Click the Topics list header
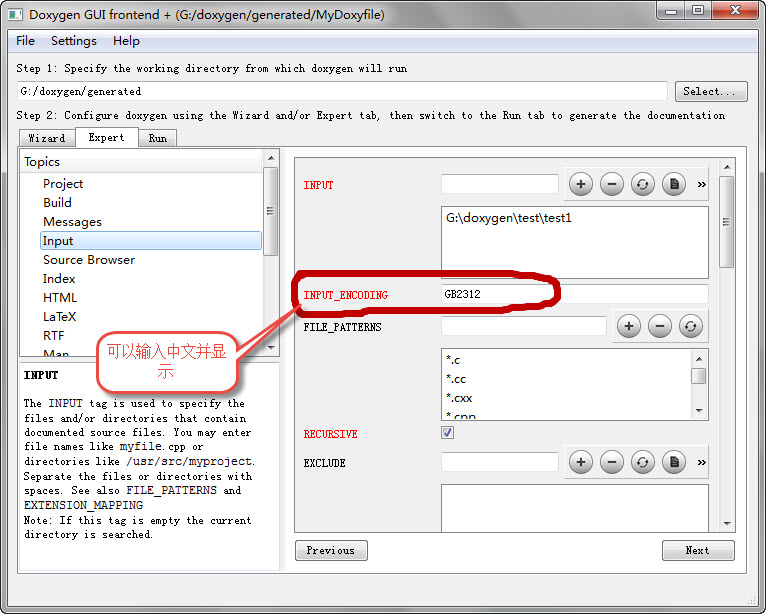 [x=142, y=162]
